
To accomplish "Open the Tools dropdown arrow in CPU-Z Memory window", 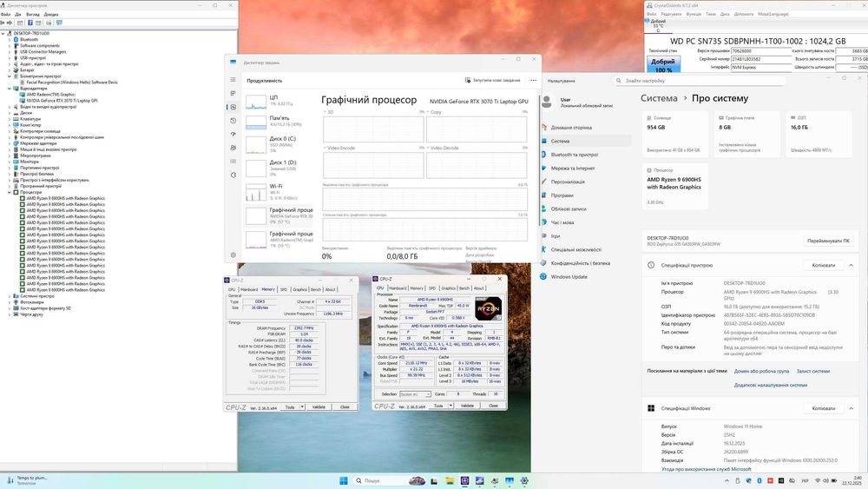I will [301, 406].
